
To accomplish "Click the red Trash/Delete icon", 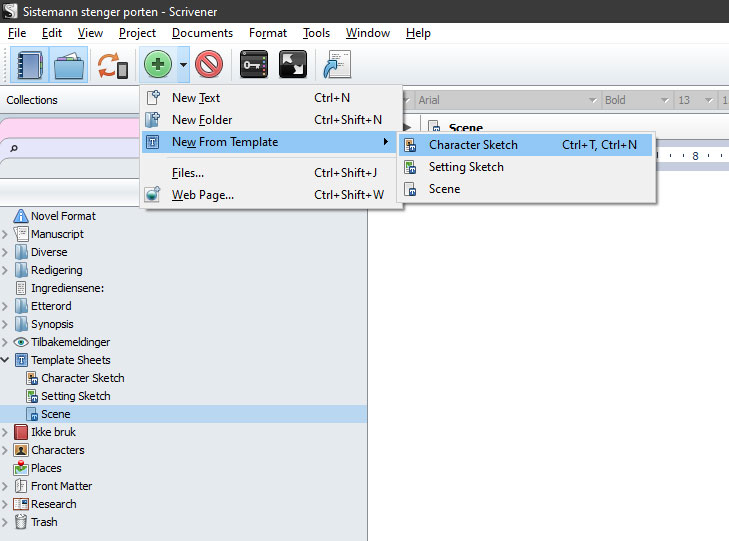I will pos(209,64).
